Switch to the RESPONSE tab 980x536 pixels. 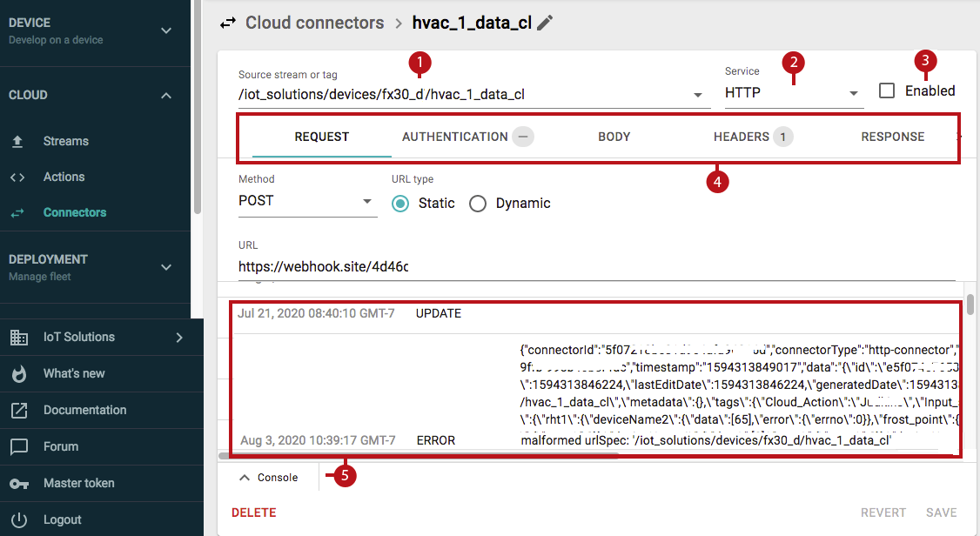pyautogui.click(x=892, y=137)
